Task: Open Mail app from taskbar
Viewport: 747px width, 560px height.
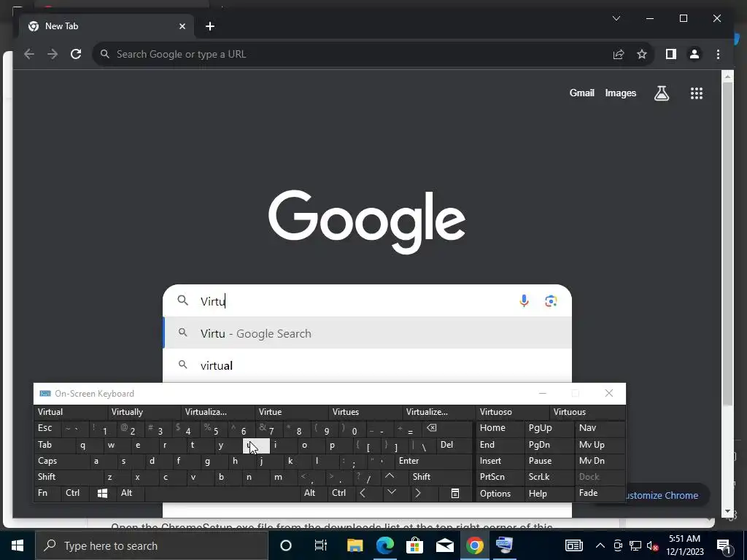Action: click(x=445, y=545)
